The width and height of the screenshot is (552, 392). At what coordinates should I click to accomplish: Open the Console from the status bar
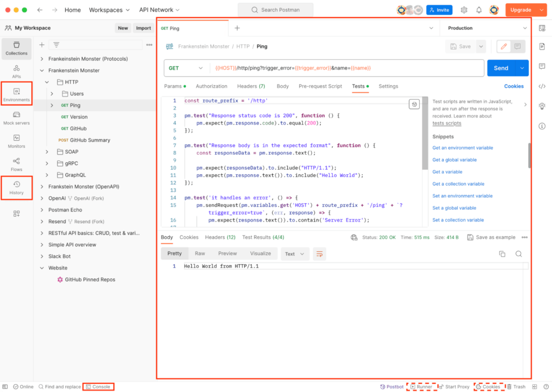pyautogui.click(x=98, y=387)
